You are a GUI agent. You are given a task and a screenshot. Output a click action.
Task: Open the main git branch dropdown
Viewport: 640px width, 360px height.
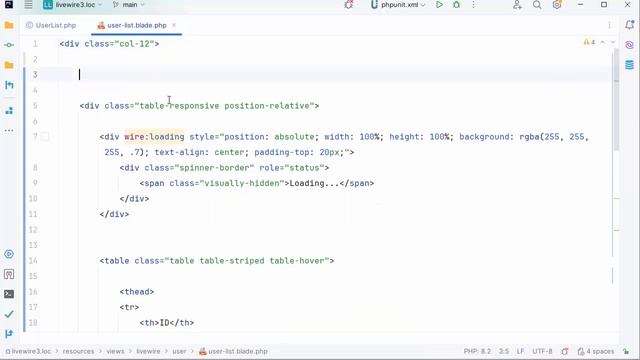pos(129,5)
